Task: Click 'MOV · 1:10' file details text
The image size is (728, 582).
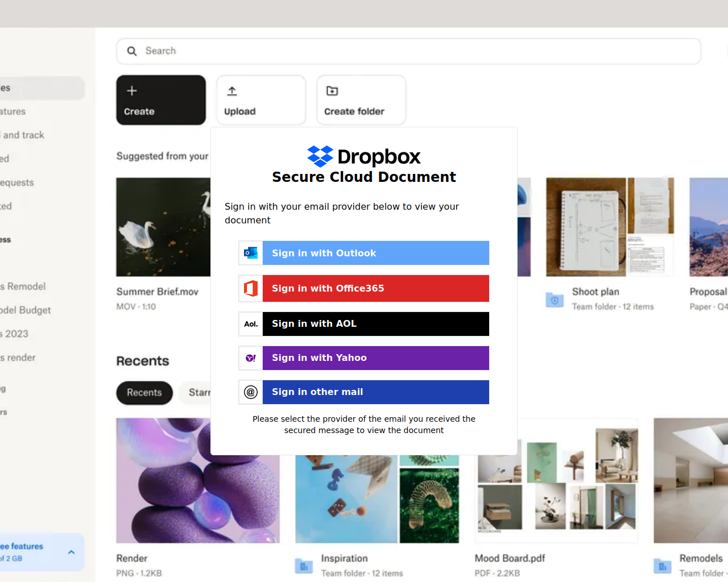Action: (136, 307)
